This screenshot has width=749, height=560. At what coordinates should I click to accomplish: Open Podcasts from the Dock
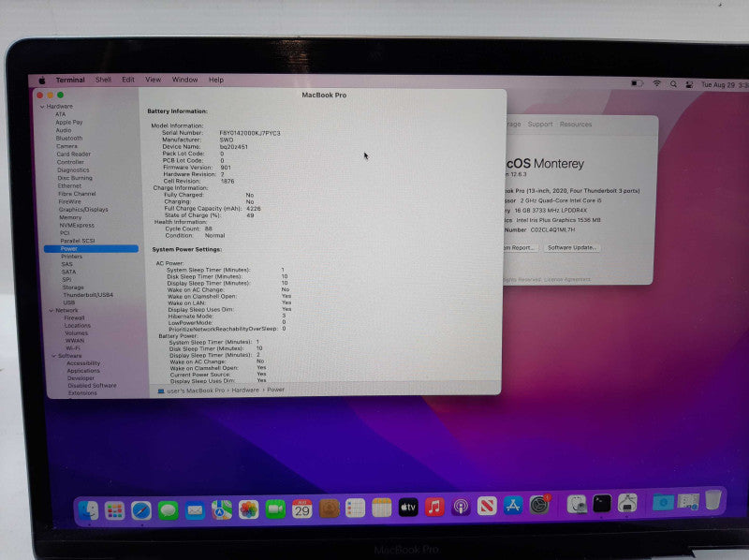click(461, 507)
